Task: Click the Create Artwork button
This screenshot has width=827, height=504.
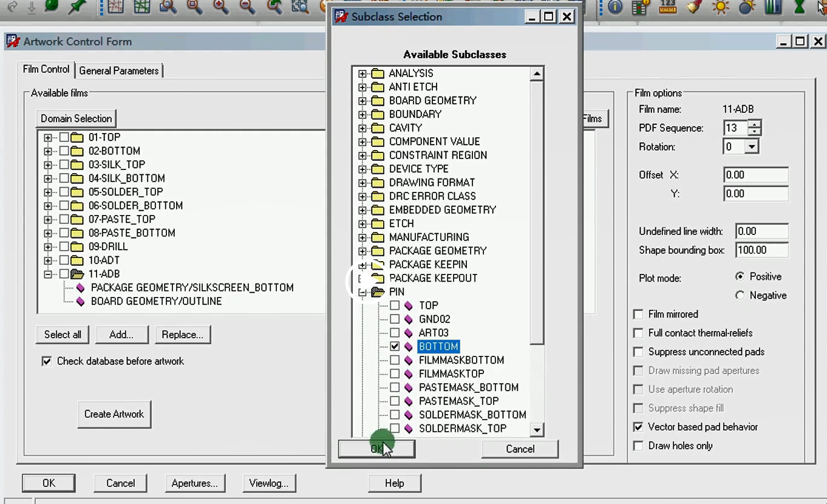Action: 114,414
